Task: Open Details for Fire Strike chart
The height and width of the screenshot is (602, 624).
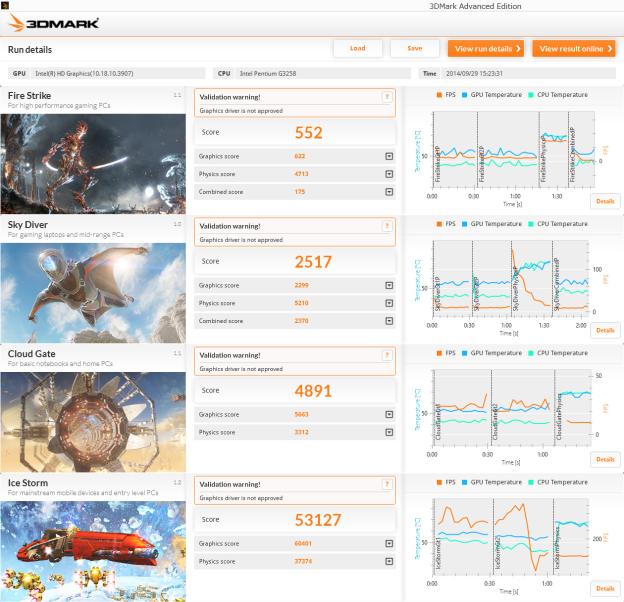Action: [605, 201]
